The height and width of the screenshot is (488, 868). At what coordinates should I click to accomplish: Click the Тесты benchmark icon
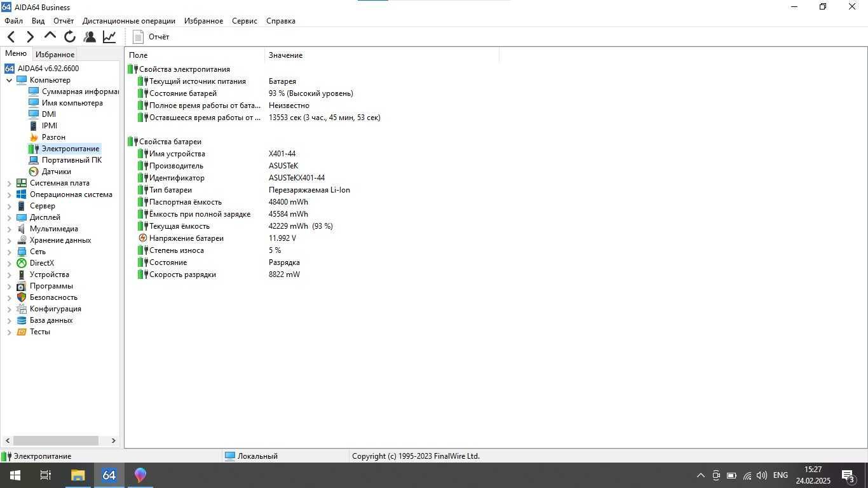(x=22, y=332)
